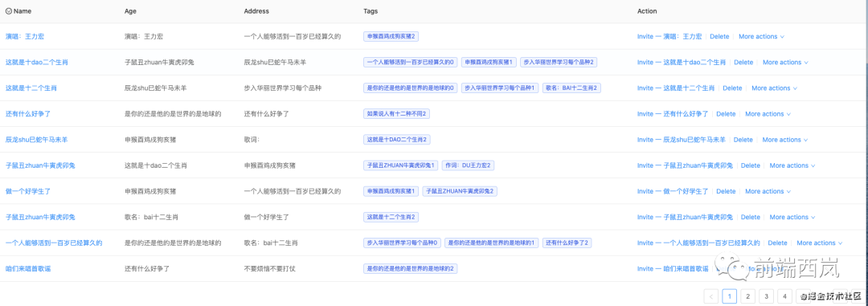This screenshot has width=868, height=306.
Task: Click tag 还有什么好争了2
Action: coord(567,243)
